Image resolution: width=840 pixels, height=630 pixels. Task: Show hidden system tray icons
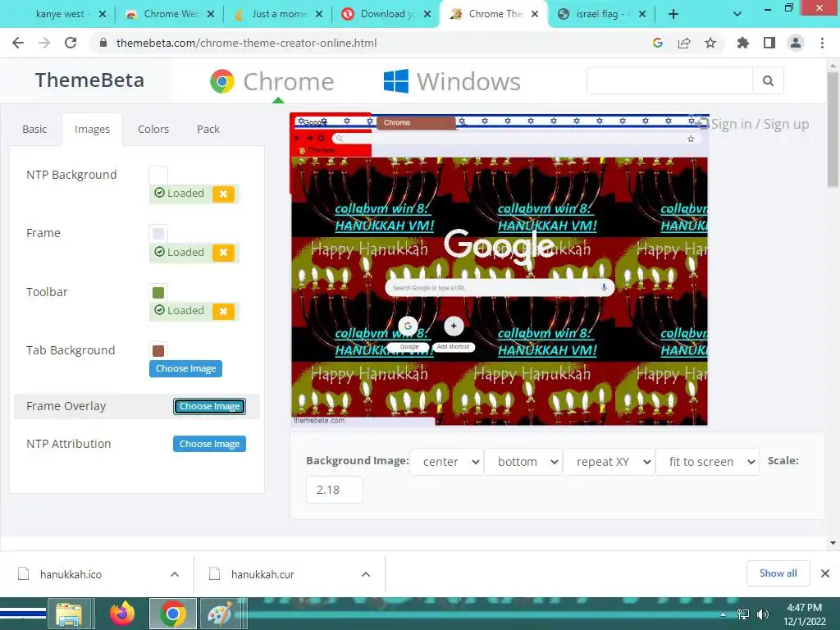pos(724,614)
